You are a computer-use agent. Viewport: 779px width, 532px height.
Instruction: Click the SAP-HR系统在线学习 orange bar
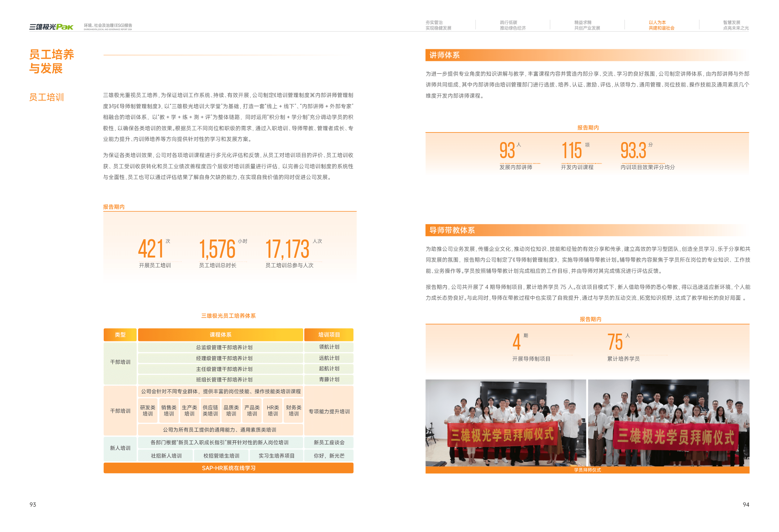[228, 468]
